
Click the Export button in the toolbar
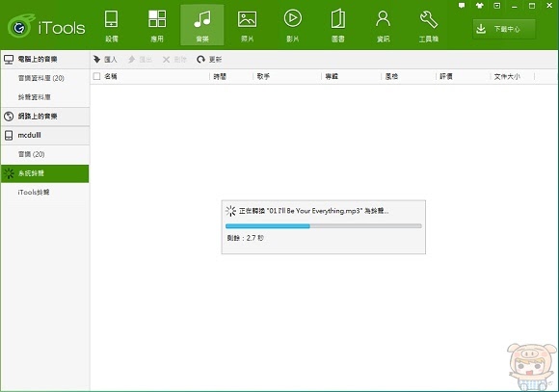pos(140,60)
